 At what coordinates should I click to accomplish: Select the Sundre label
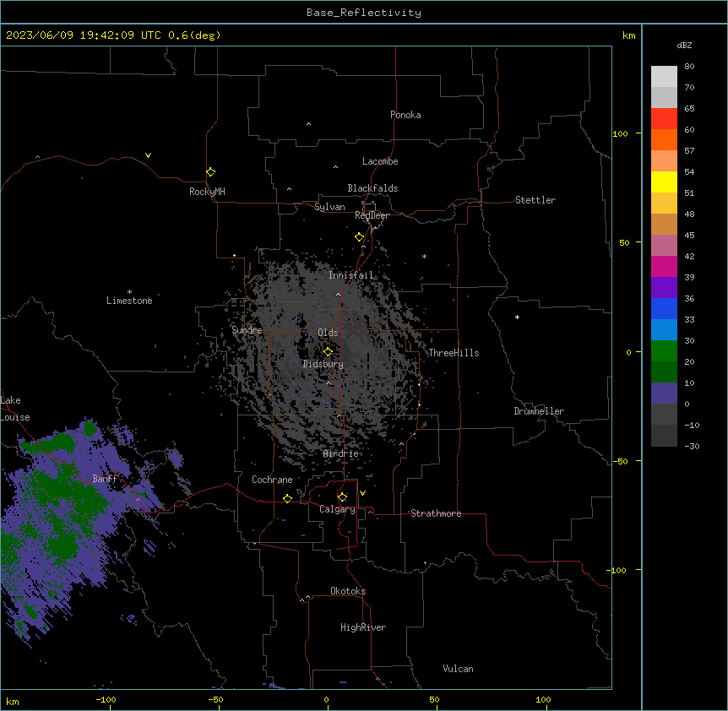click(x=247, y=330)
